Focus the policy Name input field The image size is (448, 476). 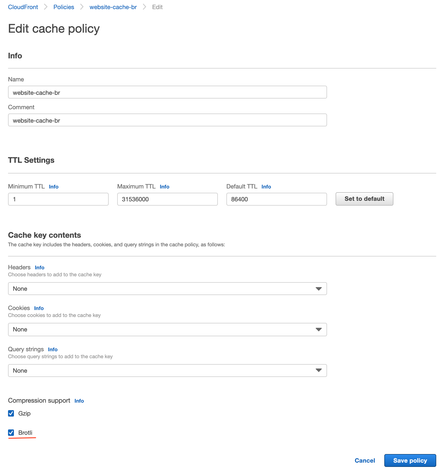(x=167, y=92)
